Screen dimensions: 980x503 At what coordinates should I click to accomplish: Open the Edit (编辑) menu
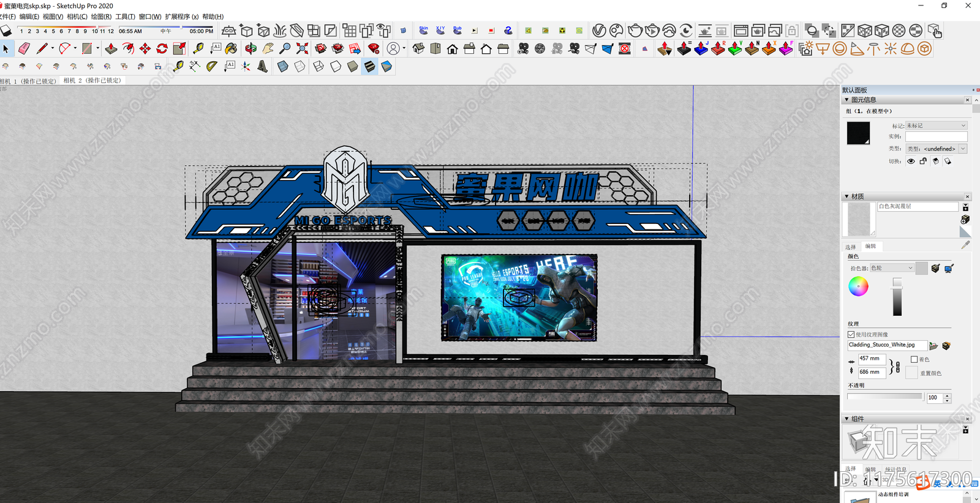29,17
